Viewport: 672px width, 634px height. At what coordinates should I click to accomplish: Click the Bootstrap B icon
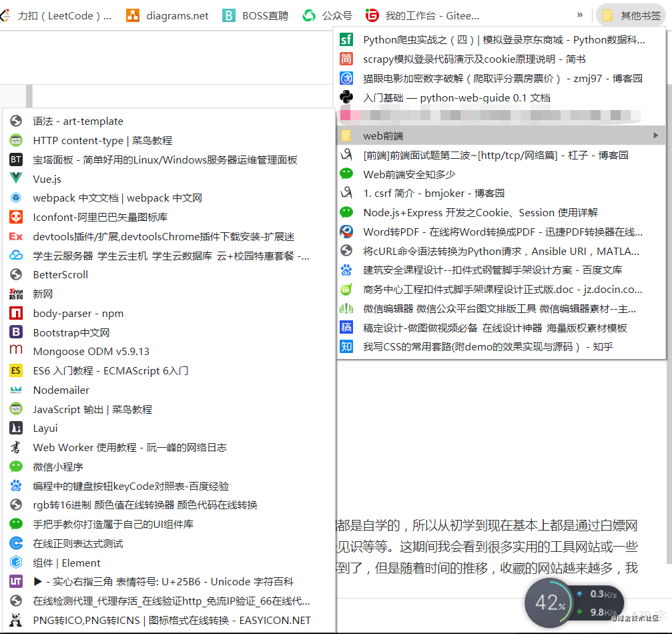(x=16, y=332)
